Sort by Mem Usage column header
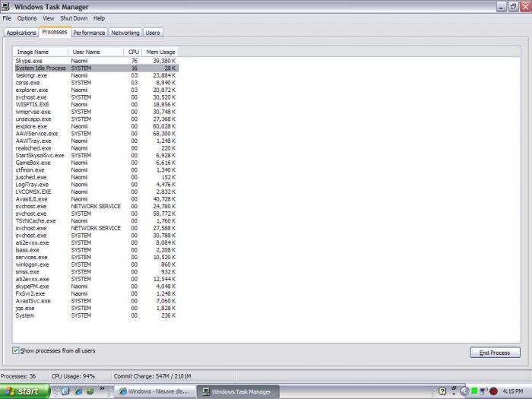Viewport: 532px width, 399px height. (160, 52)
